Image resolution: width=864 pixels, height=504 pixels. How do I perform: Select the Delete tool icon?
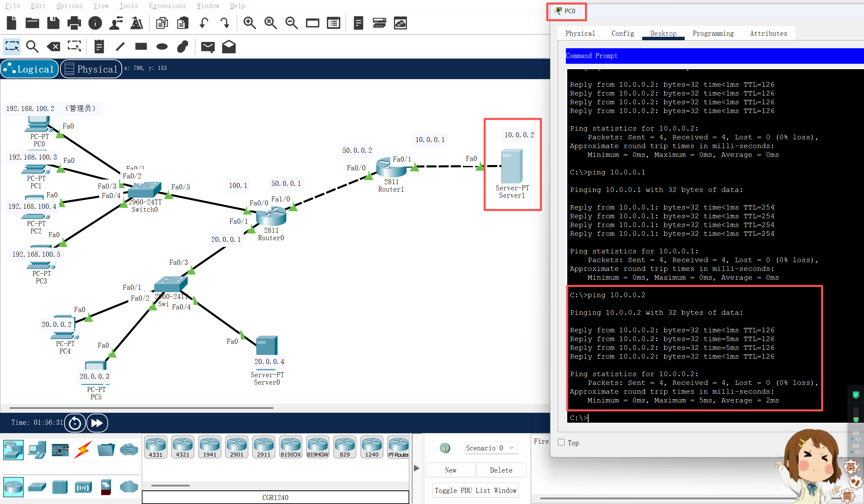coord(53,47)
